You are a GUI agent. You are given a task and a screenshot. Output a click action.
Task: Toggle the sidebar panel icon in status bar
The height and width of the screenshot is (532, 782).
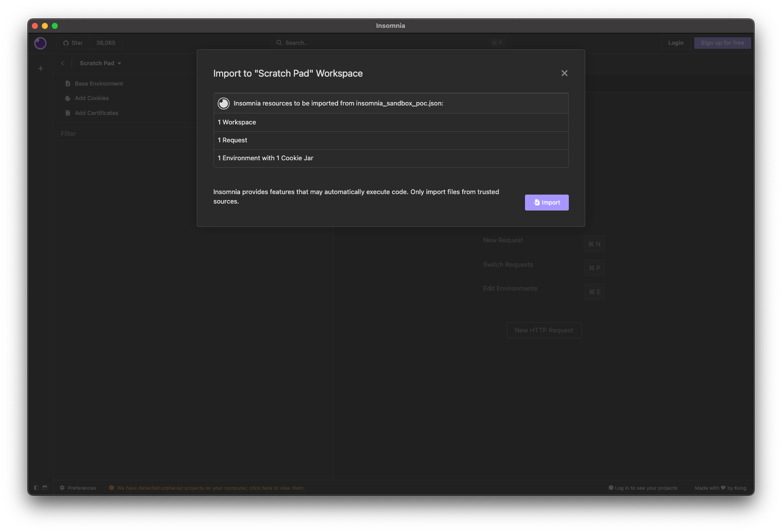pyautogui.click(x=36, y=488)
